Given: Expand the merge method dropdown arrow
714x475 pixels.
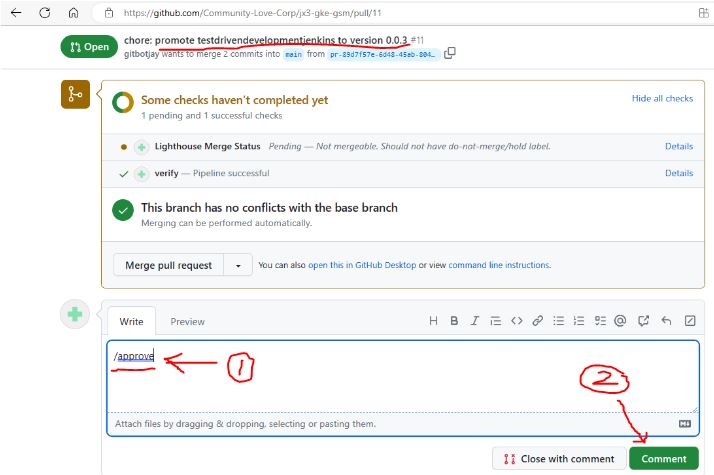Looking at the screenshot, I should point(238,265).
